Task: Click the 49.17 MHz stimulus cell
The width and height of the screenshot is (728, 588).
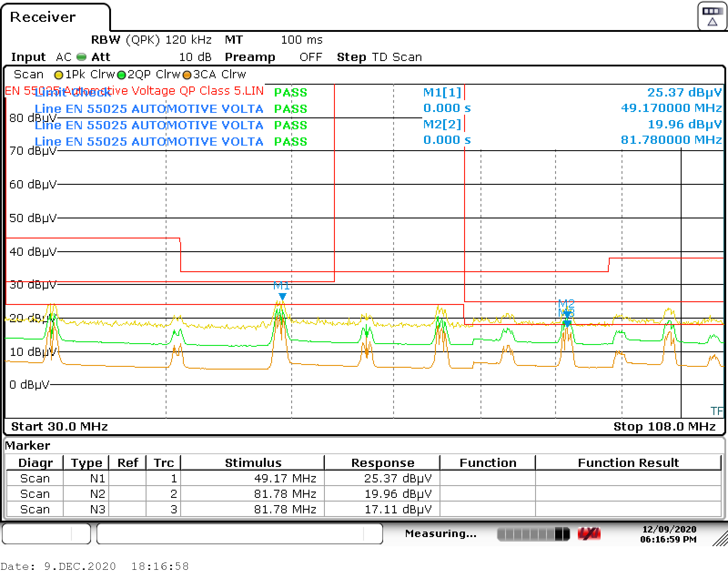Action: point(253,479)
